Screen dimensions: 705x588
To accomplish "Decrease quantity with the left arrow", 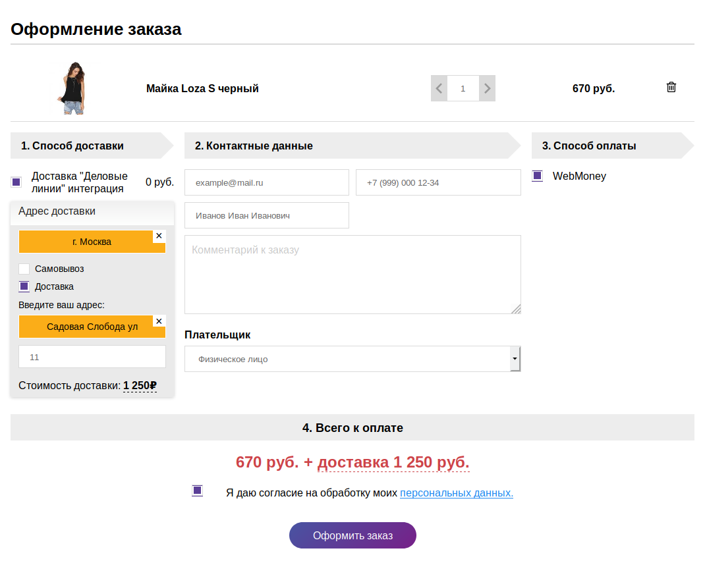I will click(x=439, y=88).
